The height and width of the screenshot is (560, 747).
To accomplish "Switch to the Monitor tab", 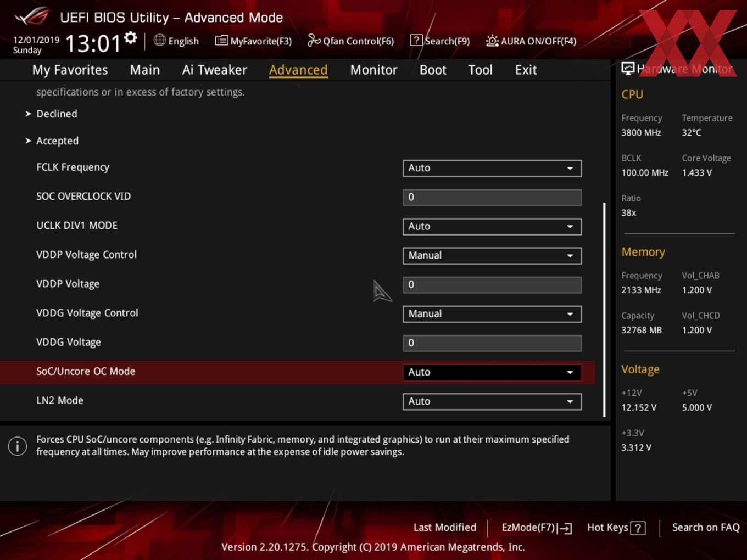I will click(x=374, y=70).
